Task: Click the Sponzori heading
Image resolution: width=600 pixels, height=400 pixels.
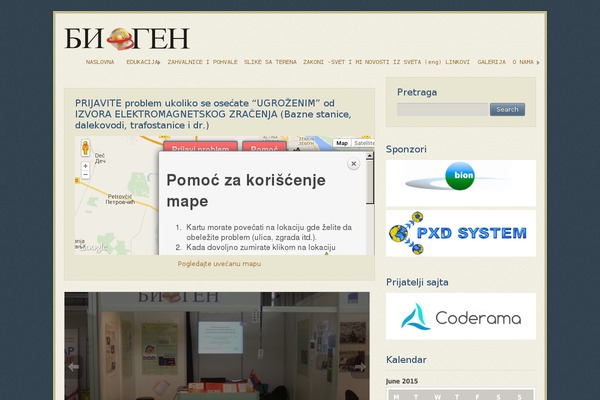Action: [x=406, y=149]
